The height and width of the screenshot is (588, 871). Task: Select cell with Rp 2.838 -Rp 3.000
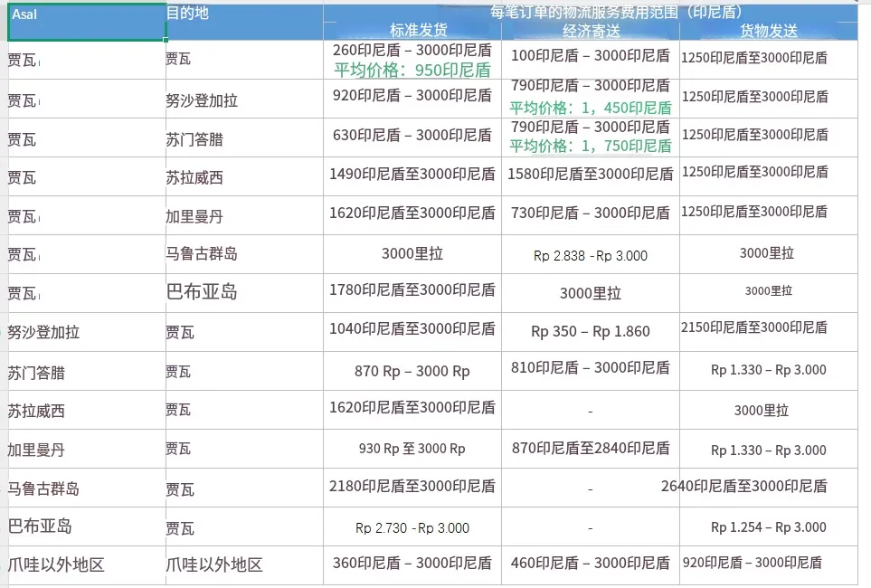pyautogui.click(x=590, y=255)
